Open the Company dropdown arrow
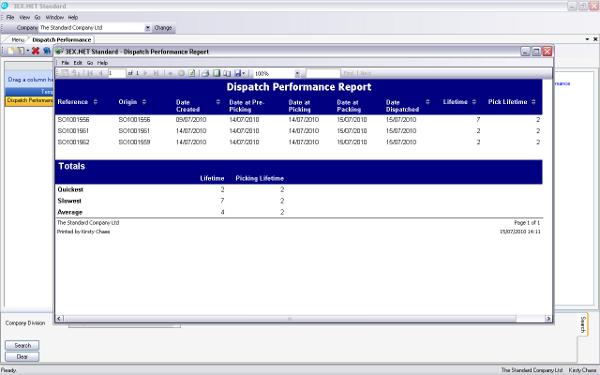The image size is (600, 375). 148,28
